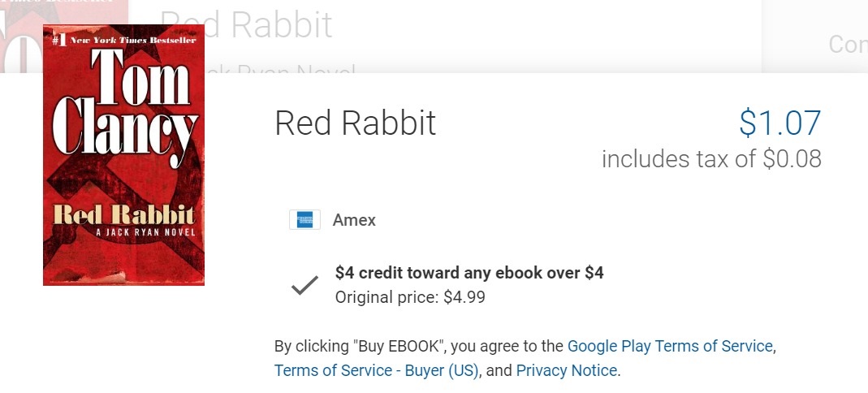
Task: Click the $1.07 total price
Action: pos(779,123)
